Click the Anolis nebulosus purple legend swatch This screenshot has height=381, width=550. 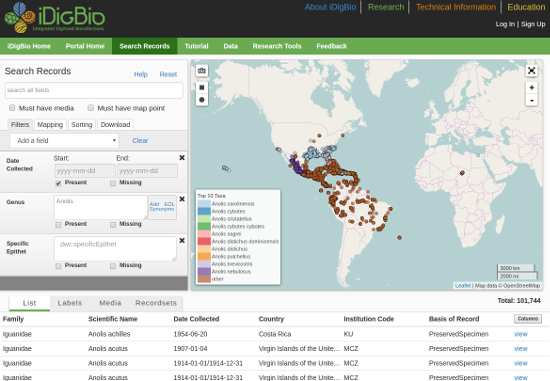coord(204,272)
